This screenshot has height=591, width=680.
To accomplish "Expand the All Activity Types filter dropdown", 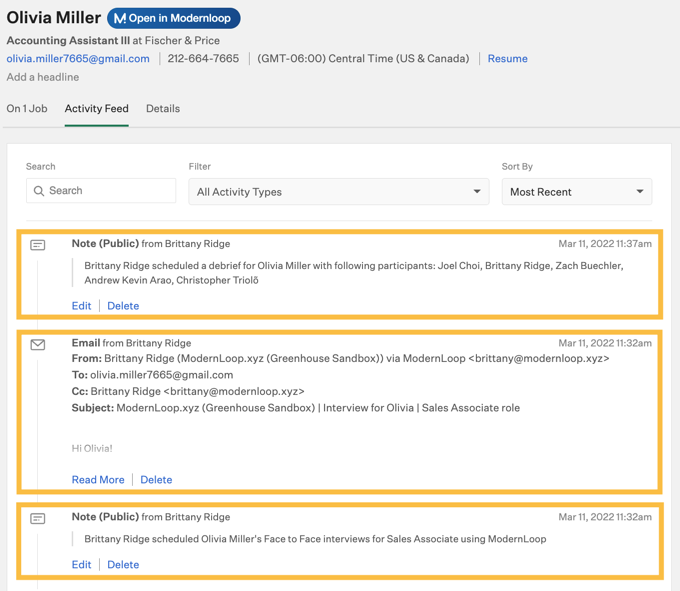I will [x=338, y=192].
